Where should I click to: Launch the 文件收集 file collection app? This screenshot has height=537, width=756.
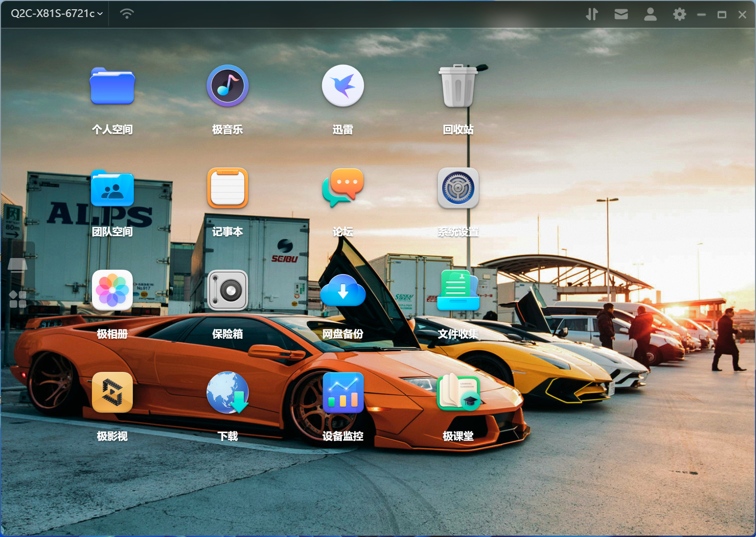point(458,291)
